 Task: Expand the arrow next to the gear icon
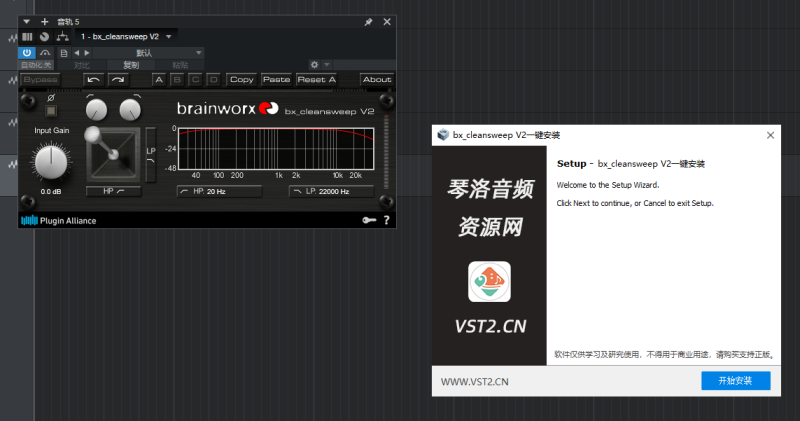pos(327,65)
